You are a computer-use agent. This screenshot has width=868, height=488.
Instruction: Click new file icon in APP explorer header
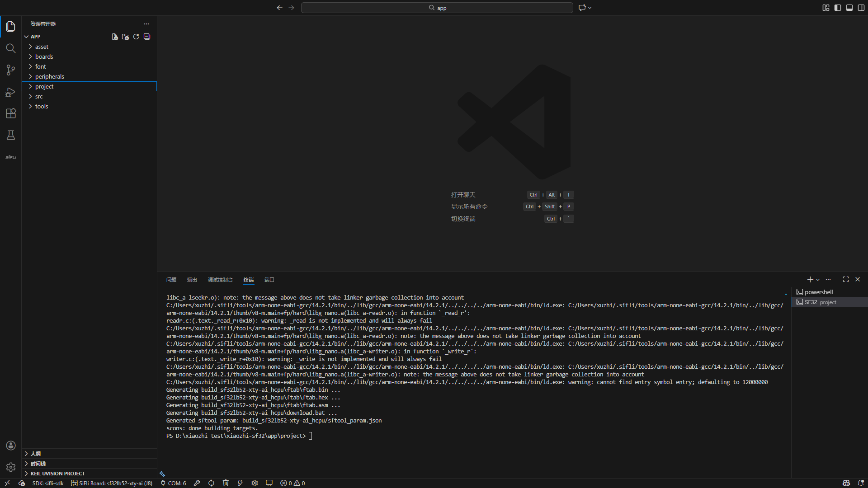(115, 37)
